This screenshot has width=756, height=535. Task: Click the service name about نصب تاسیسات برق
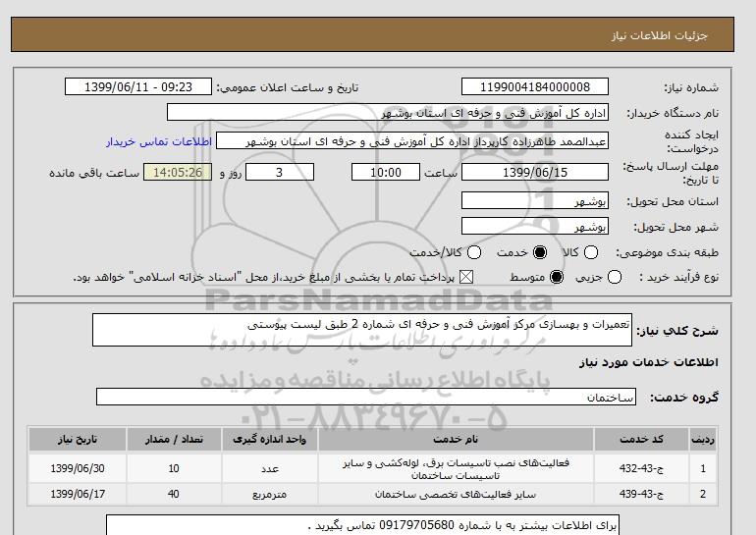(x=456, y=469)
